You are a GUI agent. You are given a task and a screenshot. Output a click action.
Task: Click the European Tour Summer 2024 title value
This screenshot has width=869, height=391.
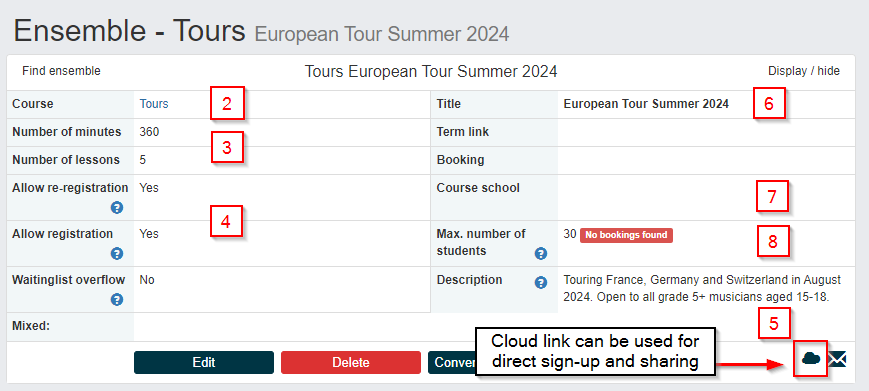tap(646, 104)
